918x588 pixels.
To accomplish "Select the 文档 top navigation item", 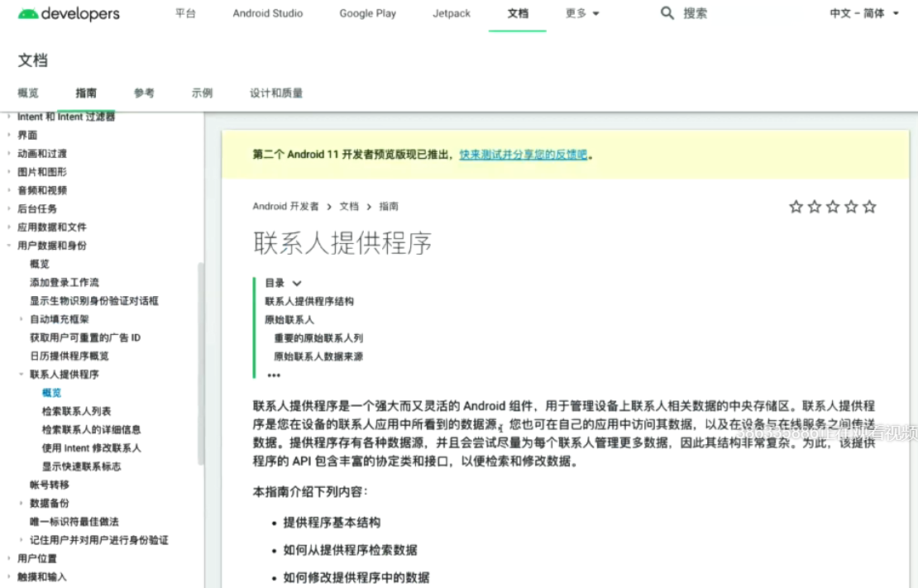I will 518,13.
